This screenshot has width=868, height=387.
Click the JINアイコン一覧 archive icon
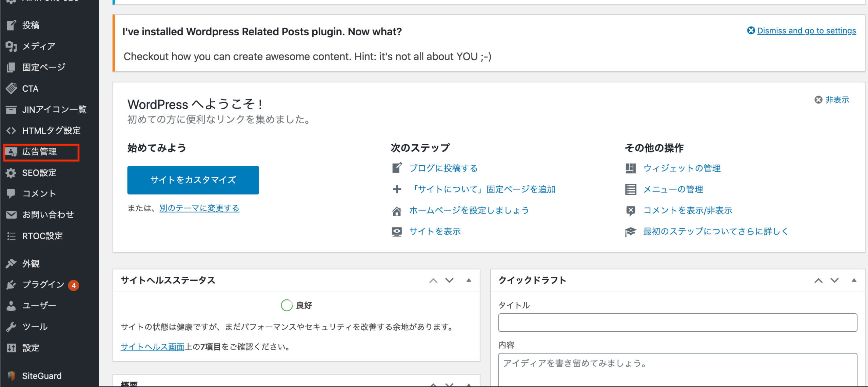(11, 109)
